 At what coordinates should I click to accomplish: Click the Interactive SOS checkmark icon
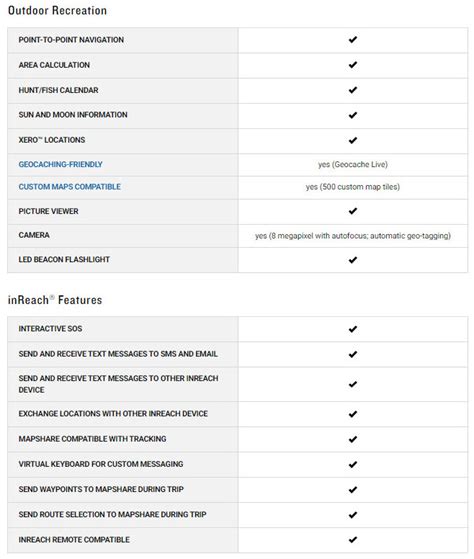coord(353,329)
